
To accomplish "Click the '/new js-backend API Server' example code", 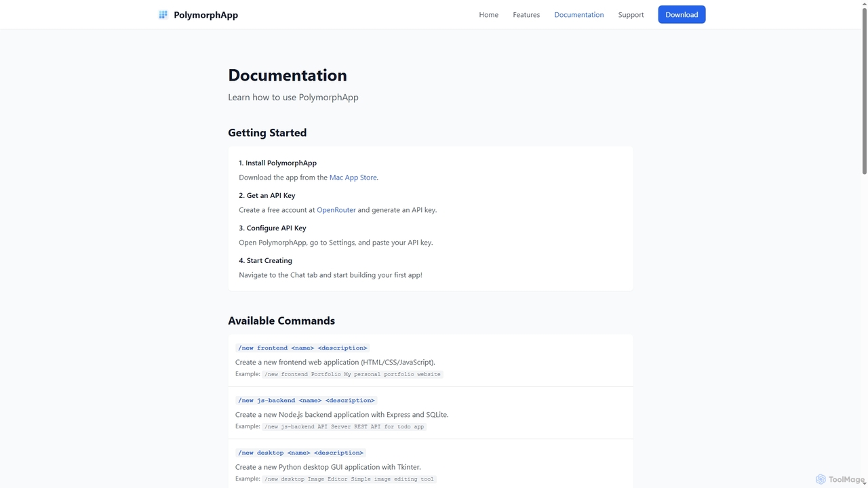I will 344,427.
